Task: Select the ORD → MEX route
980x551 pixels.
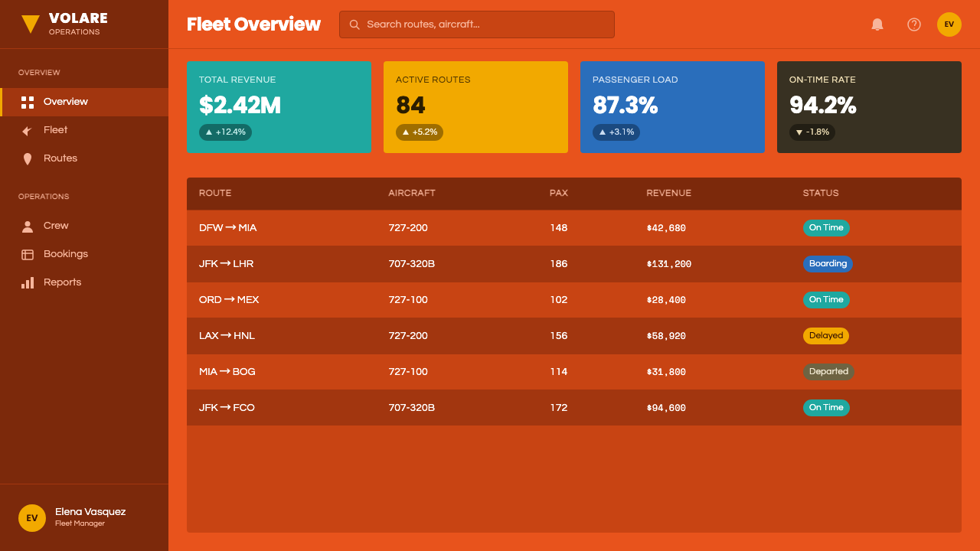Action: click(x=574, y=300)
